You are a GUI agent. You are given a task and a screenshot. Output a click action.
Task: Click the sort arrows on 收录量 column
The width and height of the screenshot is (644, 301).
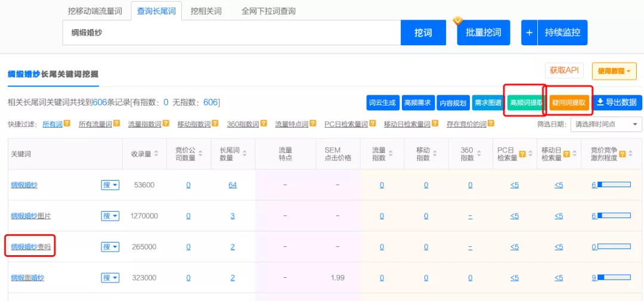tap(156, 154)
